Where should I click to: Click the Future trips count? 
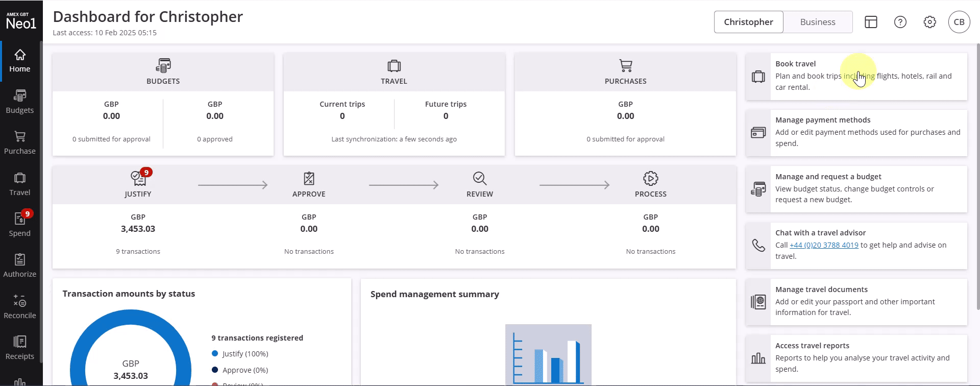[x=446, y=116]
